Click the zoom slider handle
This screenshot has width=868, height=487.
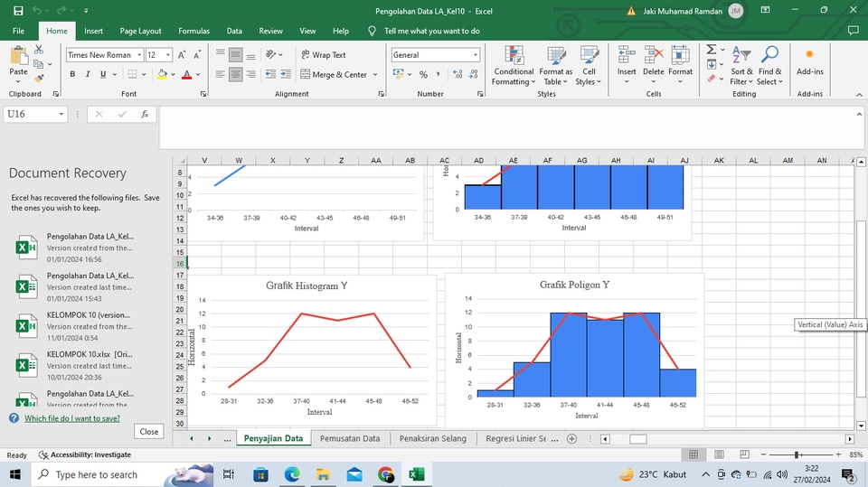click(x=797, y=454)
